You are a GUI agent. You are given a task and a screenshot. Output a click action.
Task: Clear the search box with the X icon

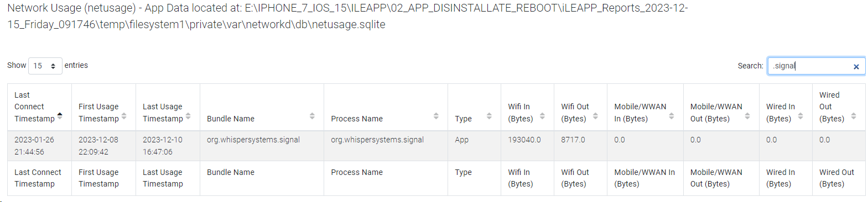pos(856,67)
